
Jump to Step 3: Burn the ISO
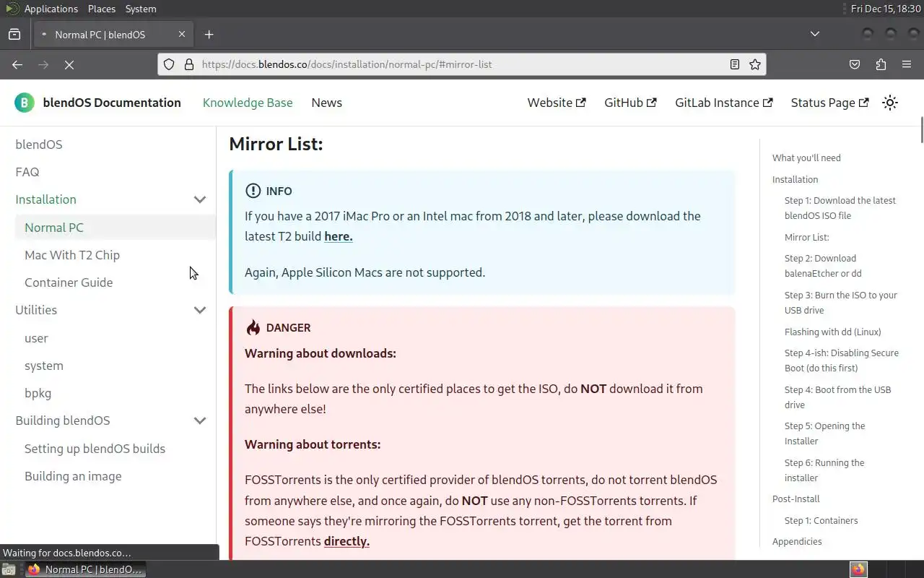click(x=841, y=303)
